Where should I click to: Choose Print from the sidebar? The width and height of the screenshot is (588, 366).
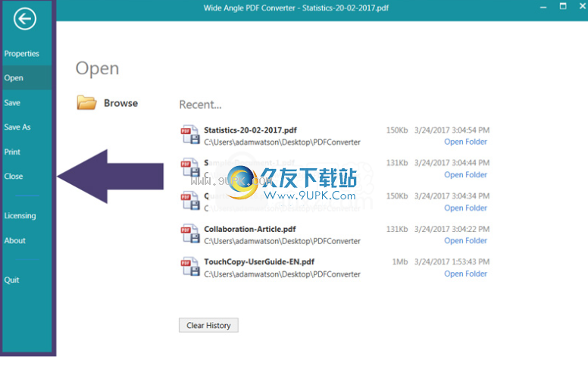12,152
